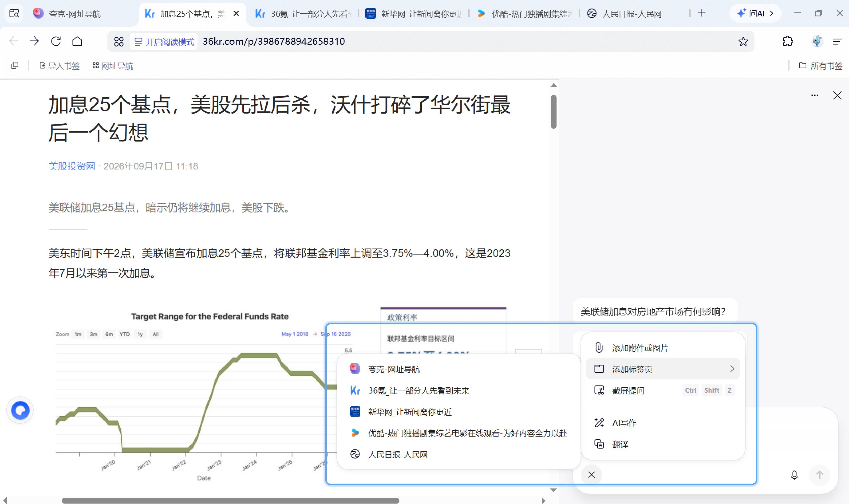Open the extensions puzzle icon

(x=788, y=41)
